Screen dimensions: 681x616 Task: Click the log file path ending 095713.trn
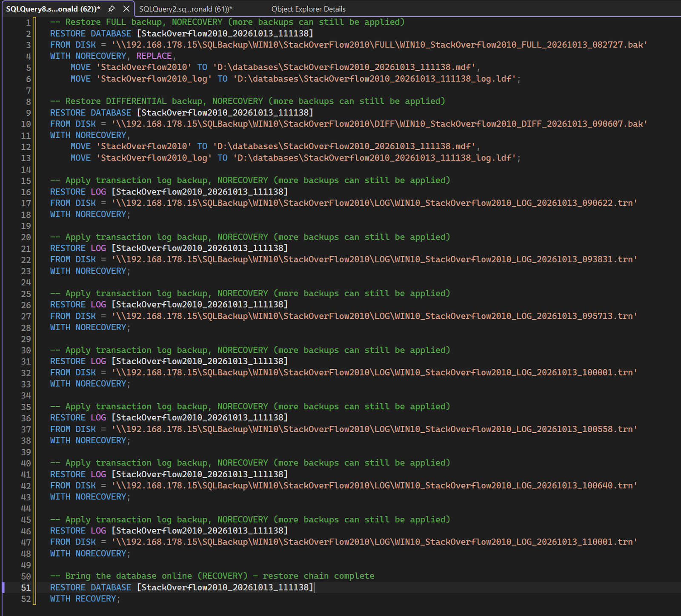(x=375, y=316)
